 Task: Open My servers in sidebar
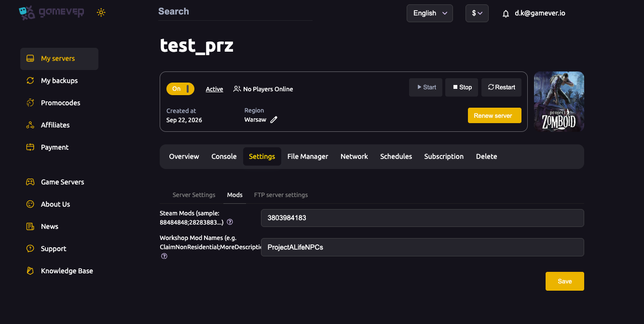pos(59,58)
